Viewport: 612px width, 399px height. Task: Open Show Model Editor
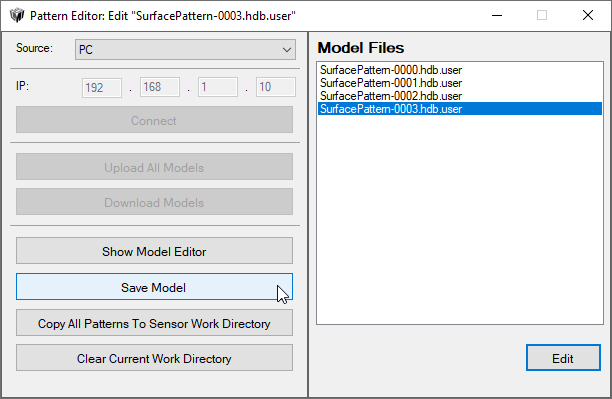[154, 251]
